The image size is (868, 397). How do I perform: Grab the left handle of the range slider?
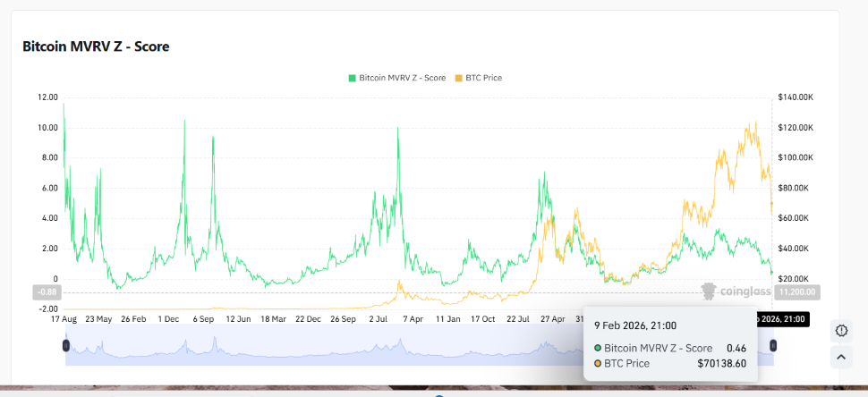[66, 345]
